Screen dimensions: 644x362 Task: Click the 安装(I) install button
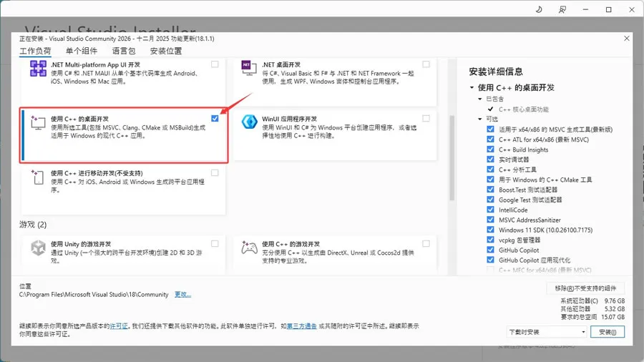coord(608,332)
